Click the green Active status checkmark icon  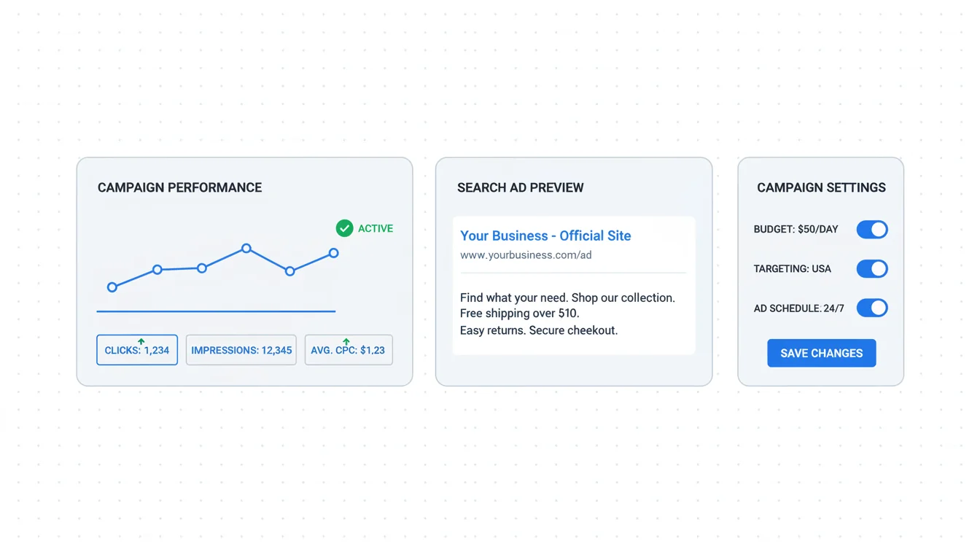344,228
